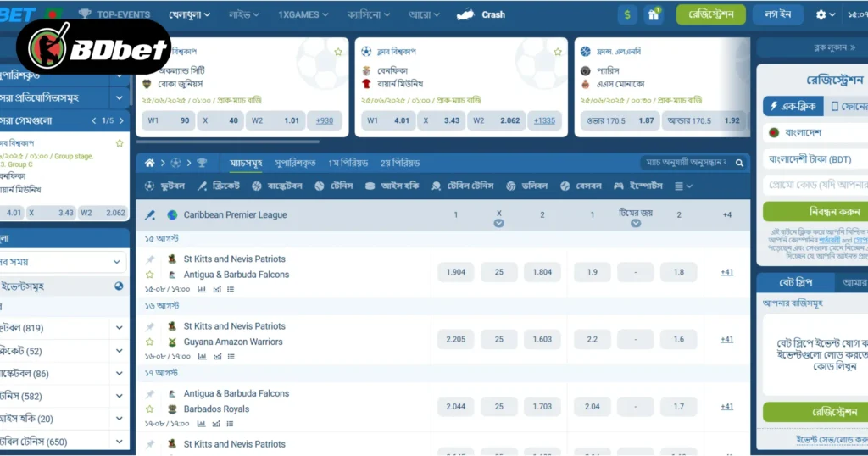Expand the টেনিস (582) sidebar category

(119, 396)
